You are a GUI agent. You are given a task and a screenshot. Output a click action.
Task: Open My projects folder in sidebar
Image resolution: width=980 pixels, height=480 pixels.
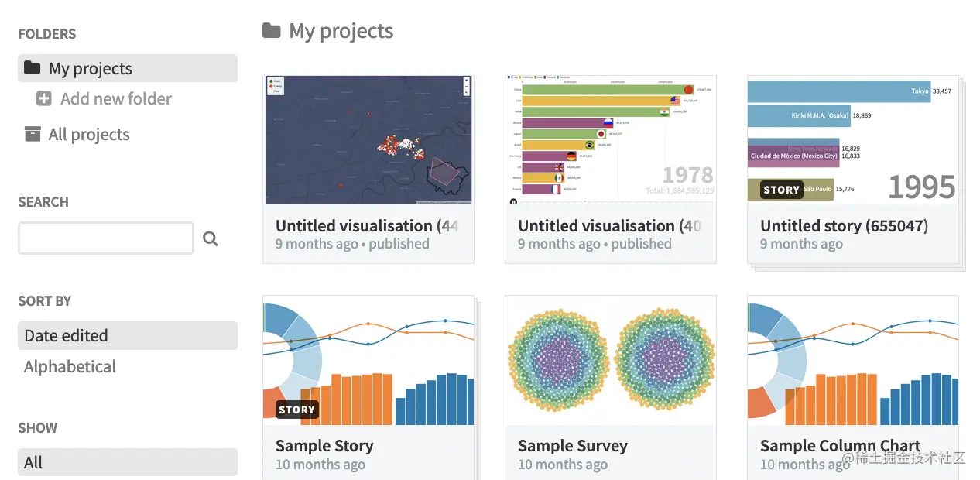coord(91,69)
